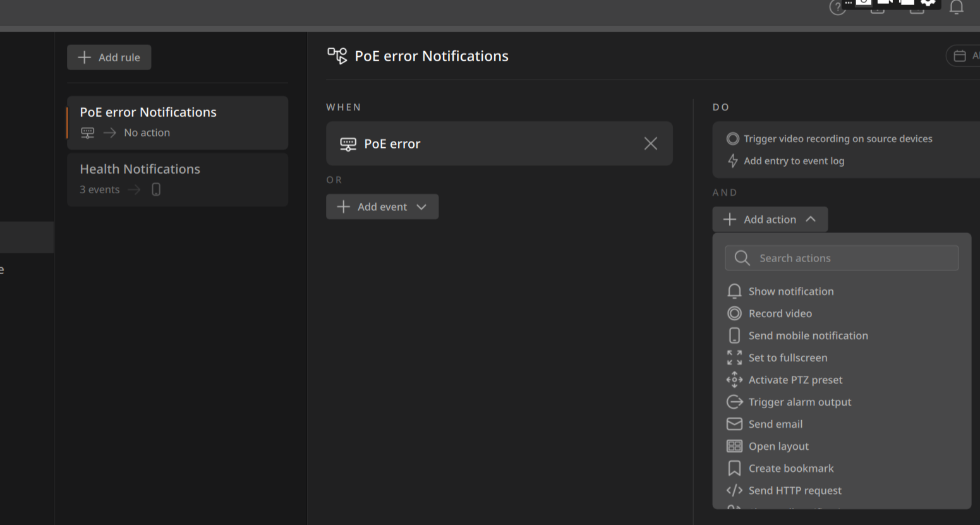Image resolution: width=980 pixels, height=525 pixels.
Task: Click the Set to fullscreen arrows icon
Action: point(734,358)
